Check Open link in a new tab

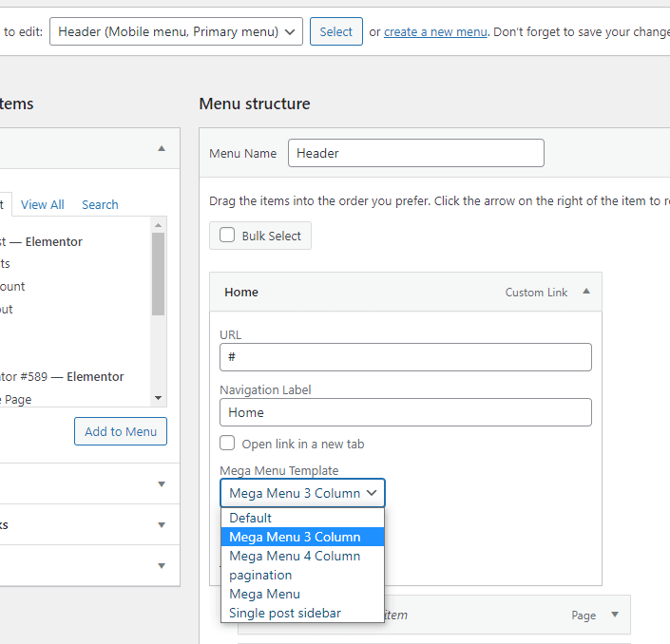227,444
